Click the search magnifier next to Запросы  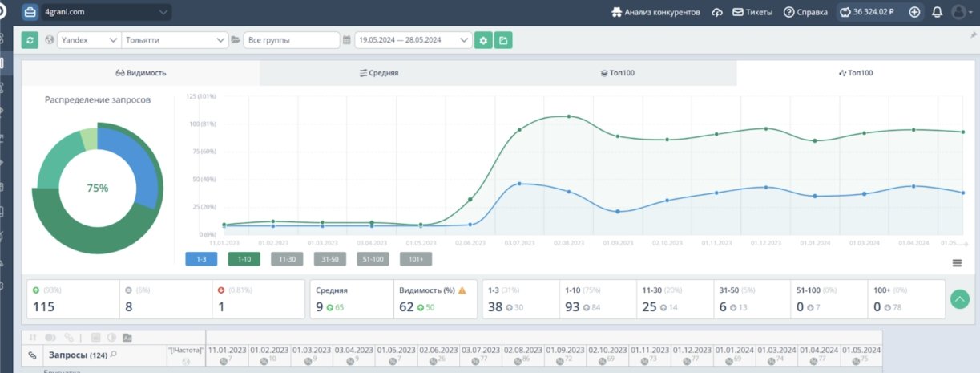pyautogui.click(x=114, y=355)
